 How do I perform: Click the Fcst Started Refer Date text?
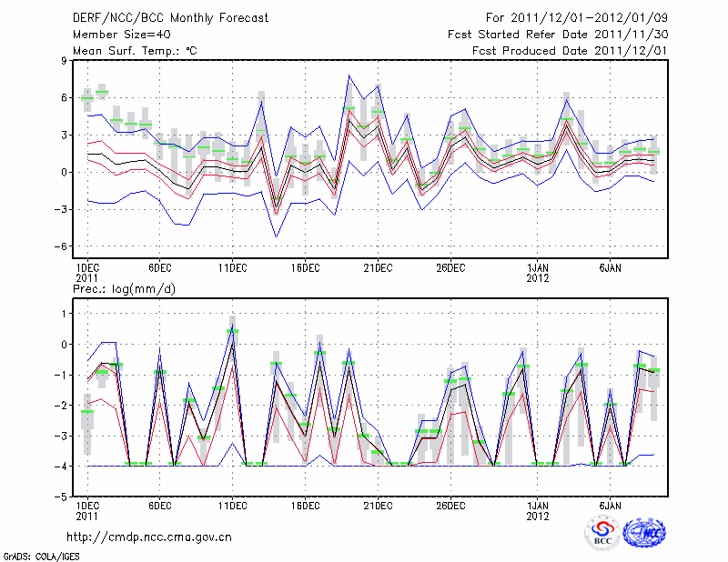click(558, 34)
